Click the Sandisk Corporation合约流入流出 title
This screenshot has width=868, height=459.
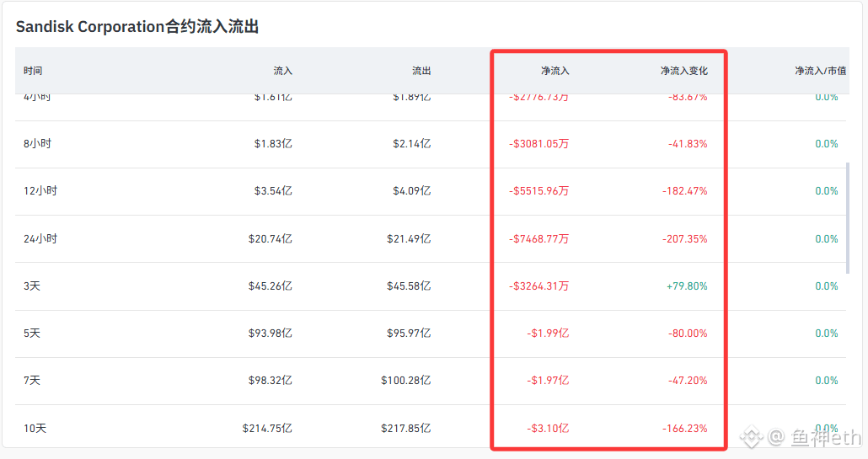coord(137,27)
